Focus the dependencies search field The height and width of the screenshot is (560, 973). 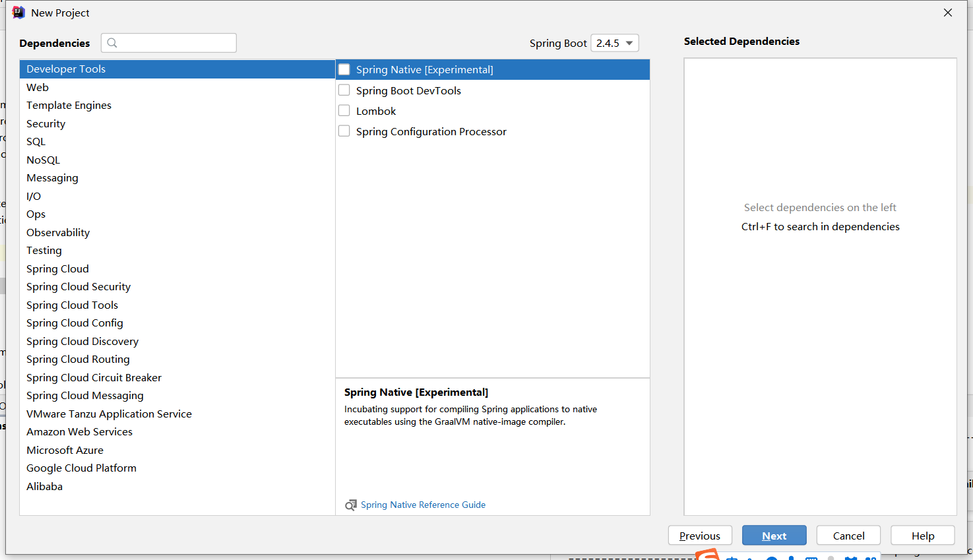pyautogui.click(x=169, y=43)
